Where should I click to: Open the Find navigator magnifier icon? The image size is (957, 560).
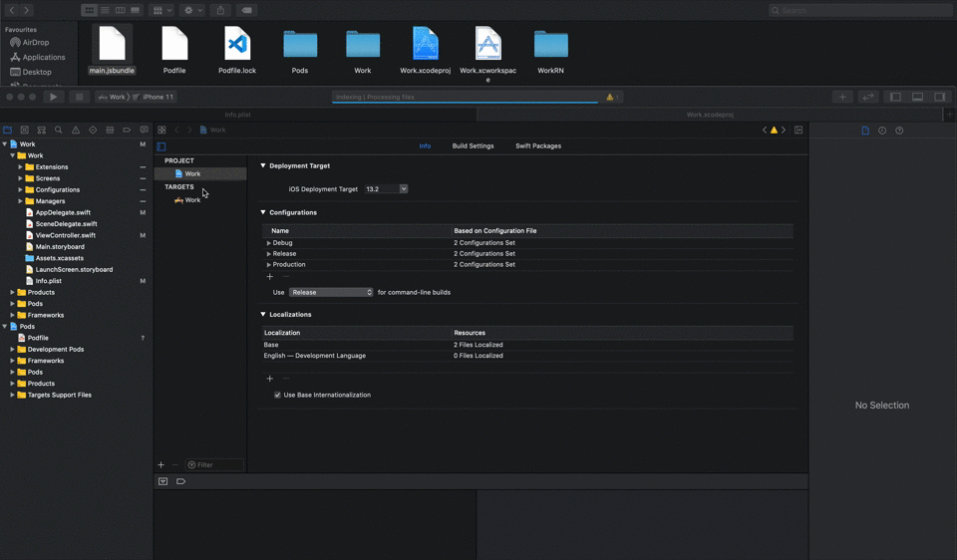pos(59,131)
